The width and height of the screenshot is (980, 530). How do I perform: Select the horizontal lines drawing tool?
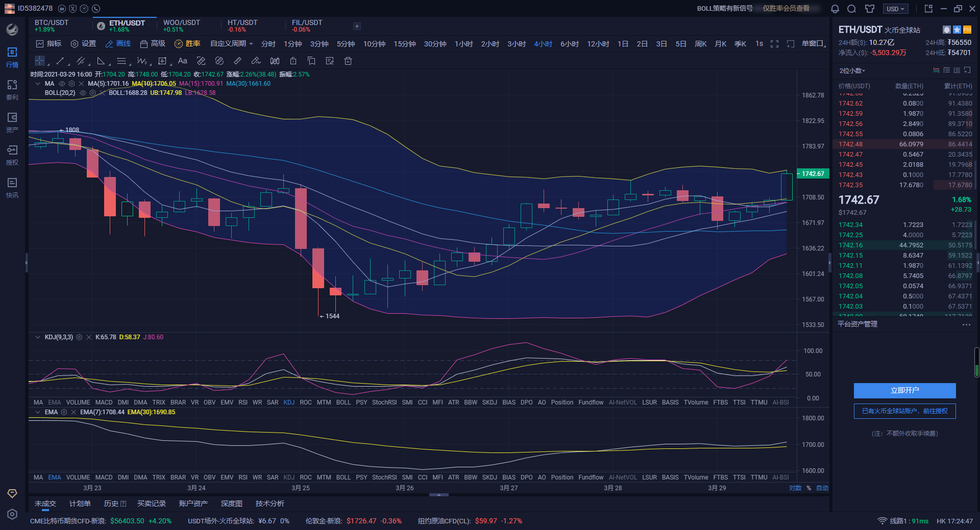point(121,61)
